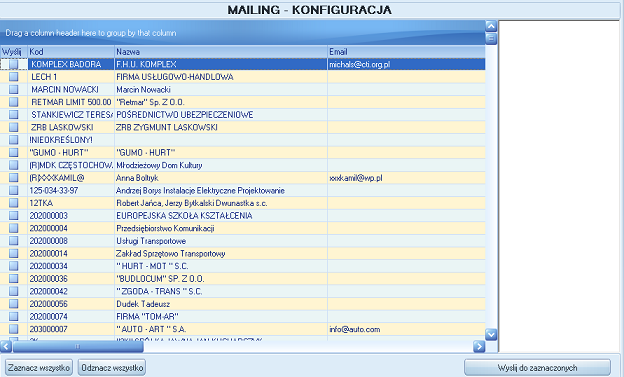
Task: Click the group-by-column drop area
Action: click(x=242, y=33)
